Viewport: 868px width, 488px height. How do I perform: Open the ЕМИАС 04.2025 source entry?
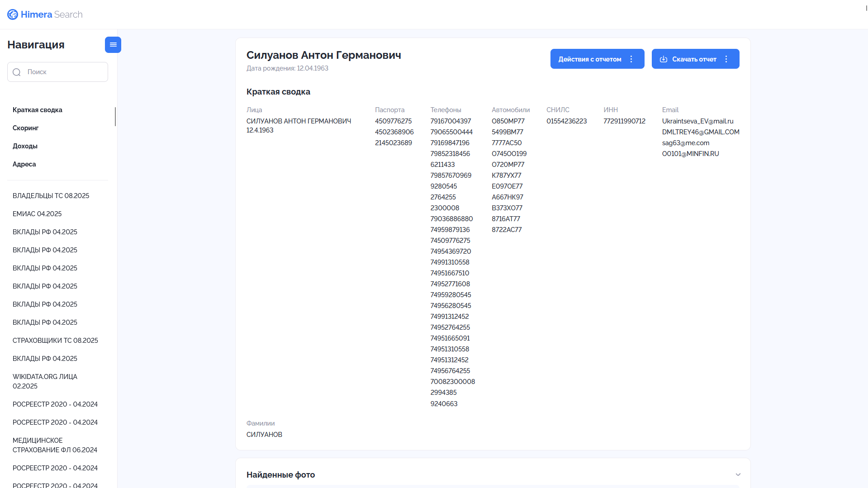click(37, 214)
